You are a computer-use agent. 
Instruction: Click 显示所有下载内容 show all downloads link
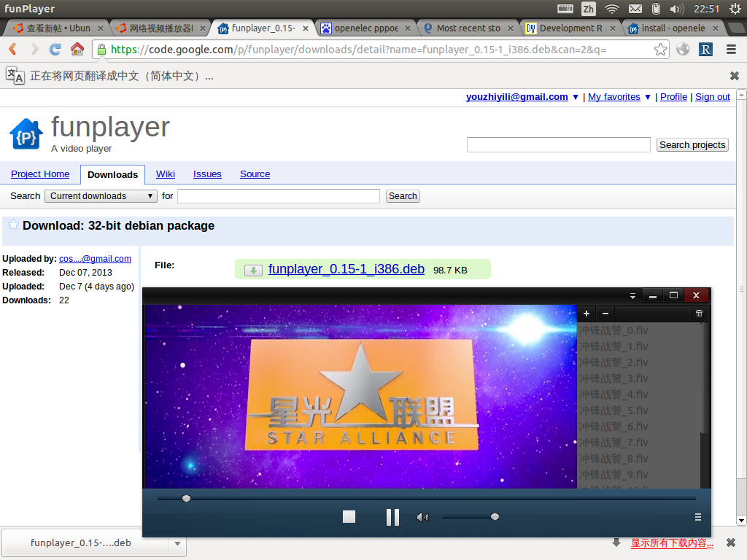click(672, 542)
